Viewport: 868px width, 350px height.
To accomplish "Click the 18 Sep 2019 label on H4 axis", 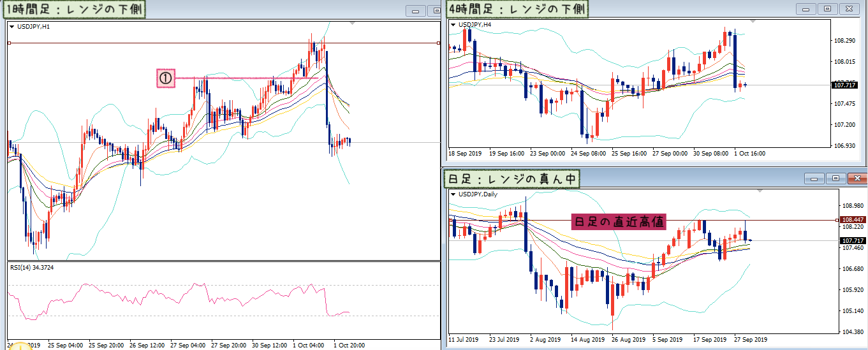I will pyautogui.click(x=465, y=153).
